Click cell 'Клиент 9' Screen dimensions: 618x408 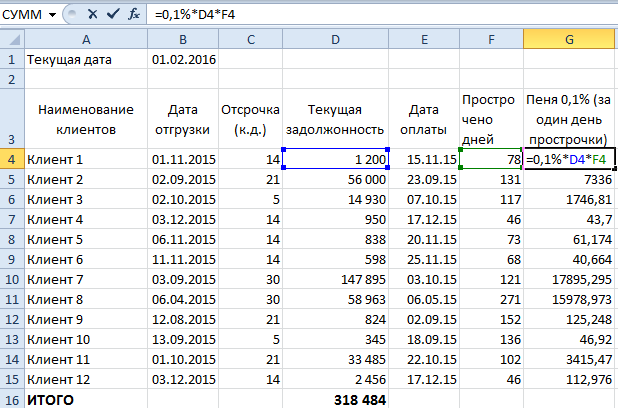click(x=86, y=319)
